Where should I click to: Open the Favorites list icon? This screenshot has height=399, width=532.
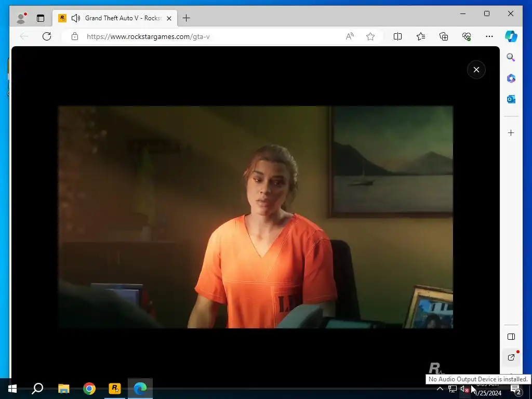(x=421, y=36)
